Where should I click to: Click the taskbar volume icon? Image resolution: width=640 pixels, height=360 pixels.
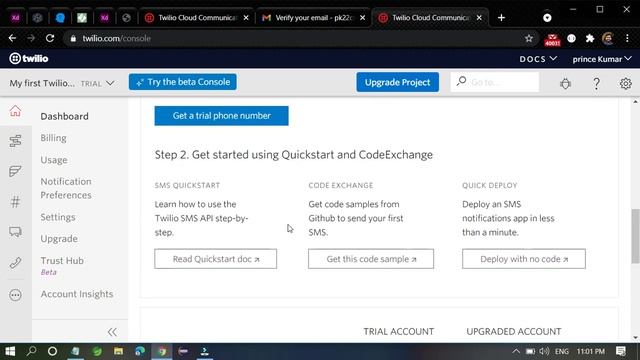544,351
